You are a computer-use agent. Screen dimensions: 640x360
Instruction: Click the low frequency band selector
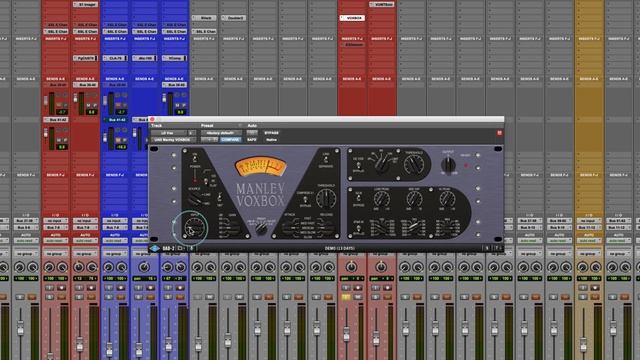(382, 228)
